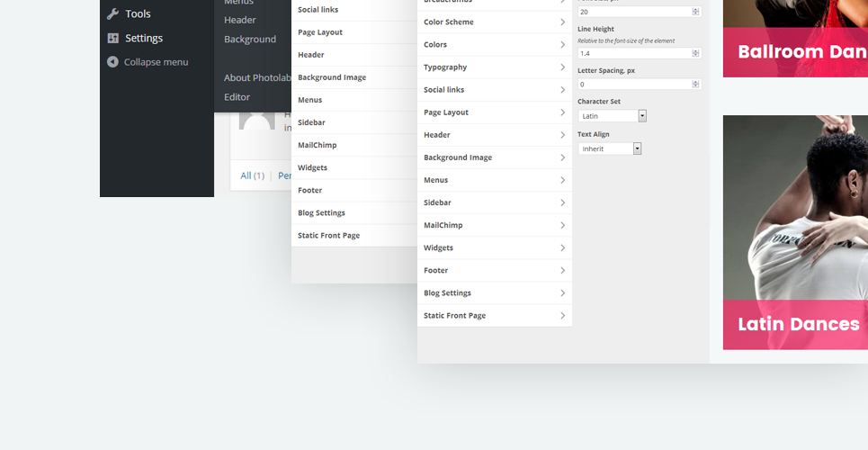The height and width of the screenshot is (450, 868).
Task: Open Header in the middle customizer panel
Action: tap(354, 55)
